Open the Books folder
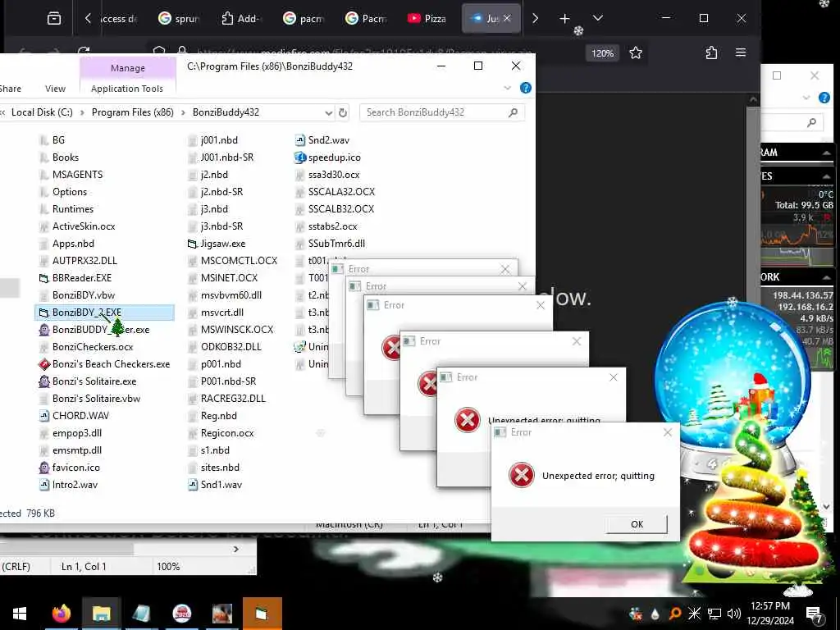 (59, 157)
